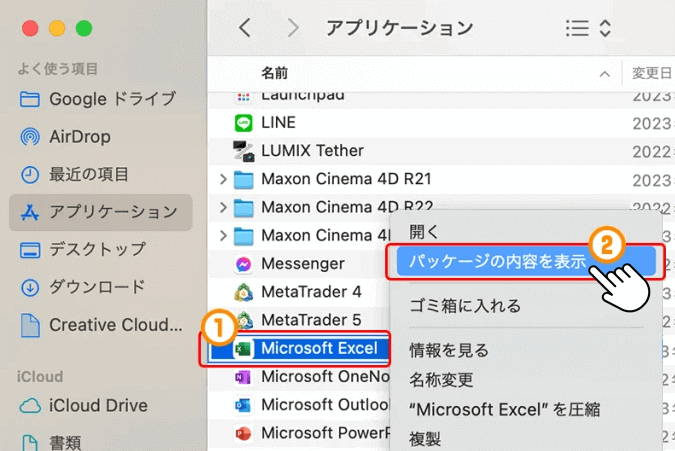Select the Microsoft Excel name text
The width and height of the screenshot is (675, 451).
pyautogui.click(x=319, y=348)
